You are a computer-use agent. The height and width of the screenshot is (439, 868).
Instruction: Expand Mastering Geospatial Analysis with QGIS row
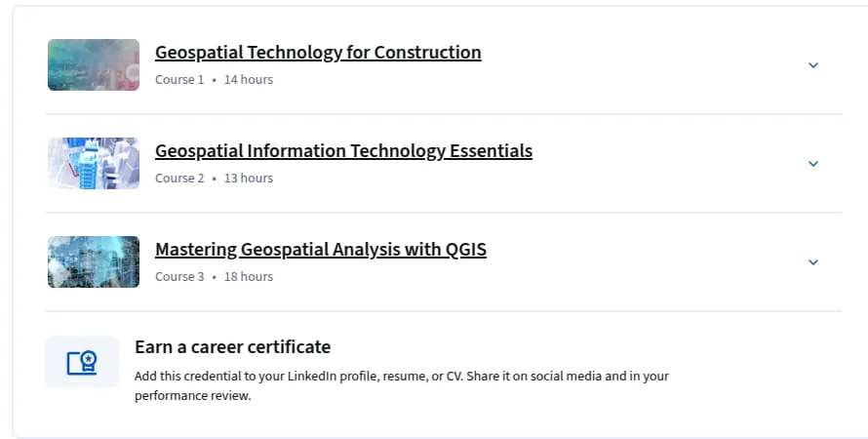(x=812, y=262)
